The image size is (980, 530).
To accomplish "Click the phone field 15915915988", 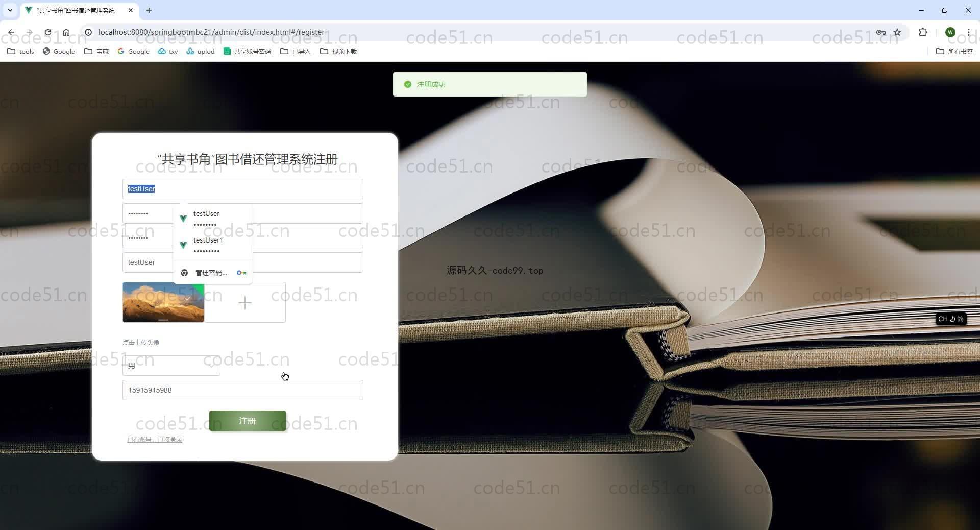I will pyautogui.click(x=243, y=390).
